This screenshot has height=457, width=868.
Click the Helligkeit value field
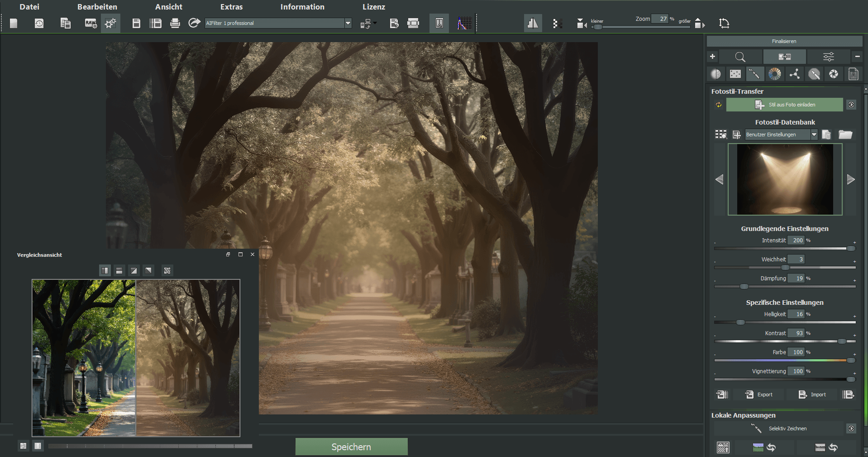(796, 314)
